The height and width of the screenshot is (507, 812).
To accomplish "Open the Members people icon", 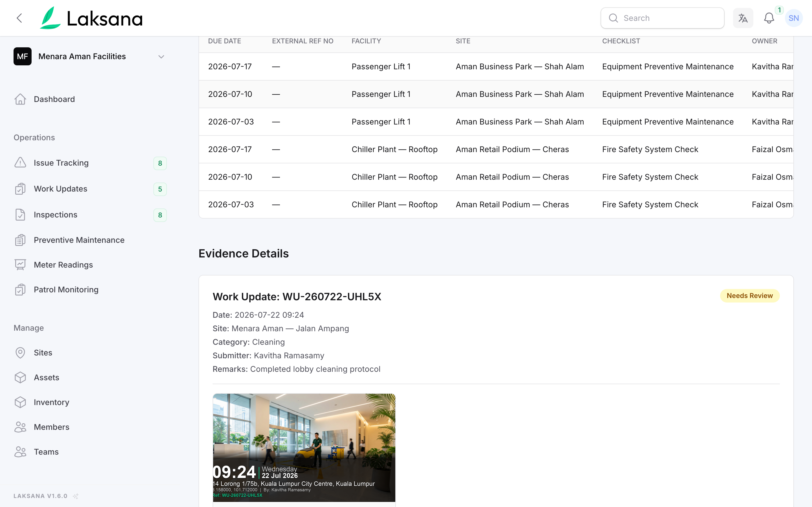I will [20, 427].
